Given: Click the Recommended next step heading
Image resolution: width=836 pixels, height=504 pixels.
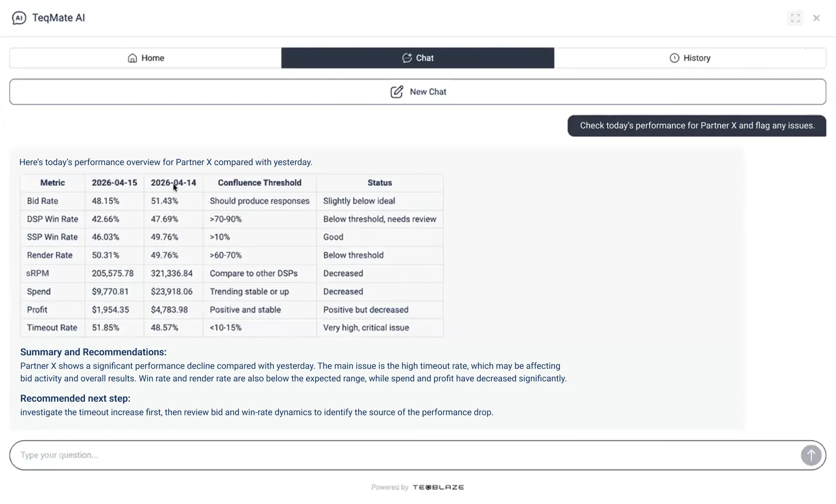Looking at the screenshot, I should pyautogui.click(x=75, y=398).
